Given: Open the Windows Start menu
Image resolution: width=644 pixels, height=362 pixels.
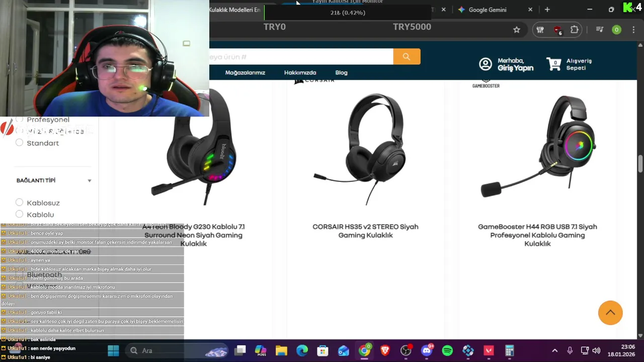Looking at the screenshot, I should click(x=113, y=350).
